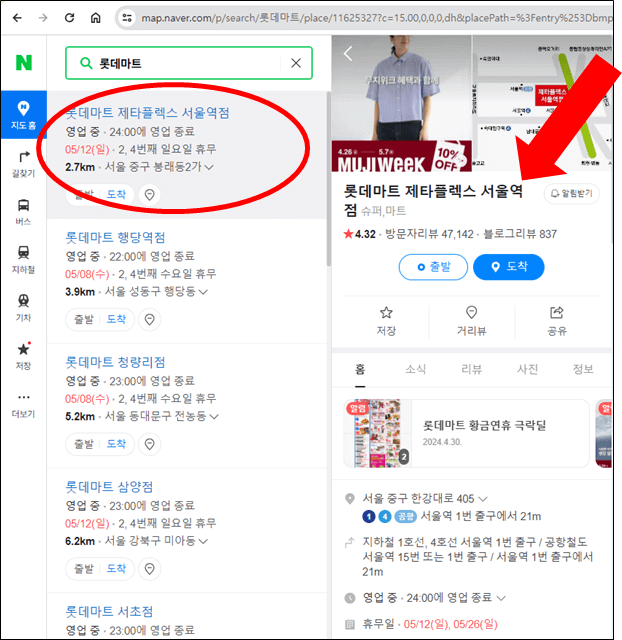Viewport: 622px width, 640px height.
Task: Show 삼양점 location pin
Action: point(149,569)
